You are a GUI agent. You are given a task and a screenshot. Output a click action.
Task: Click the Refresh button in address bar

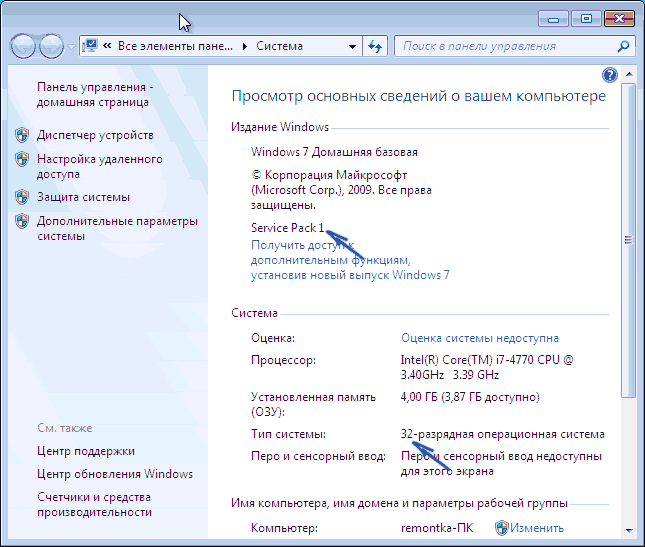(x=375, y=46)
